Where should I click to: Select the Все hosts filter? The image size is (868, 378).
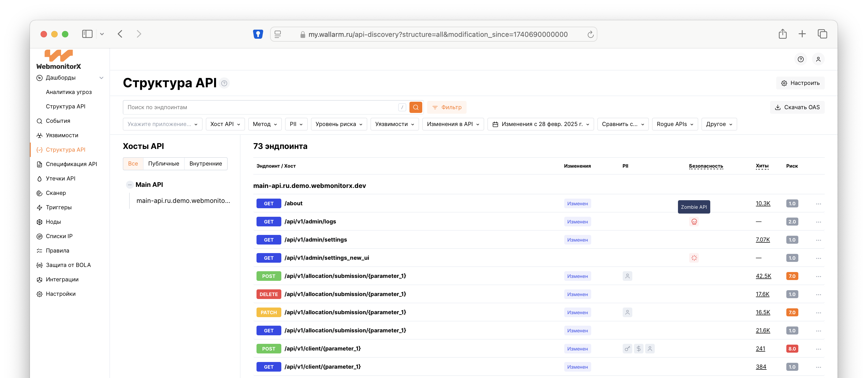click(x=133, y=163)
